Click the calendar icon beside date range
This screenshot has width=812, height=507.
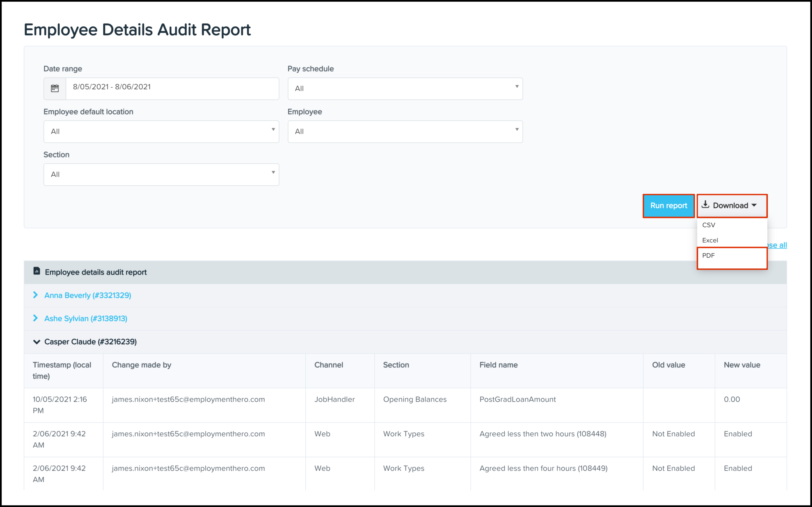pyautogui.click(x=55, y=88)
